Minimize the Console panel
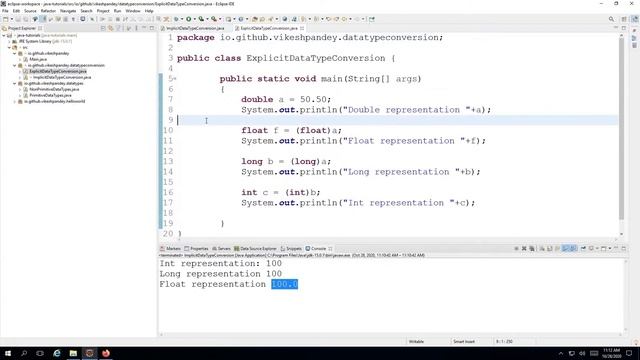This screenshot has width=640, height=360. point(616,249)
